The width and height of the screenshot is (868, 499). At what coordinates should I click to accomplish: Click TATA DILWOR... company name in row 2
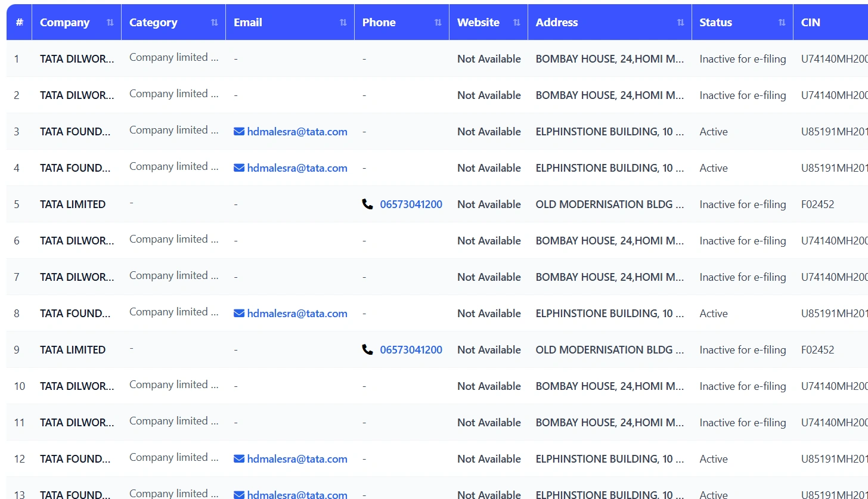pos(77,95)
